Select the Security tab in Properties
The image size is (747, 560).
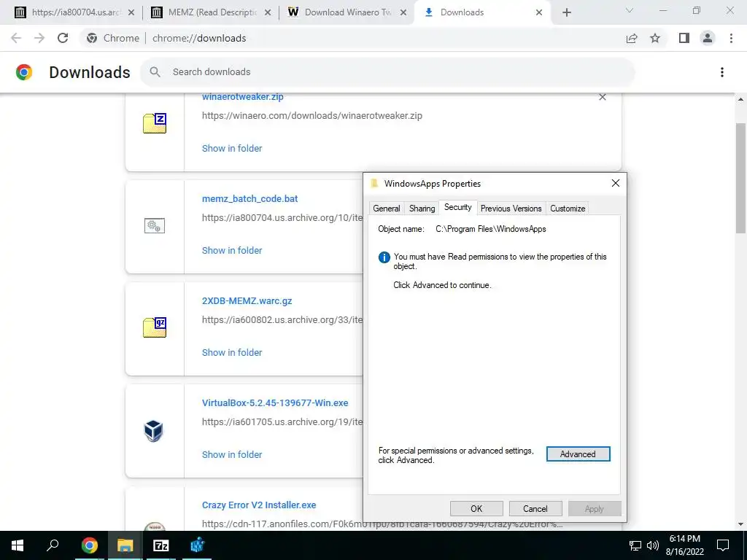[x=458, y=207]
